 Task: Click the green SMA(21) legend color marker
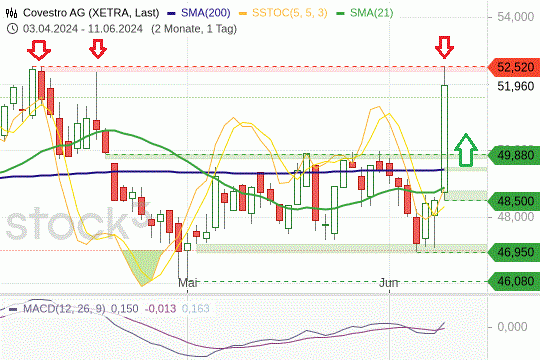pos(340,13)
